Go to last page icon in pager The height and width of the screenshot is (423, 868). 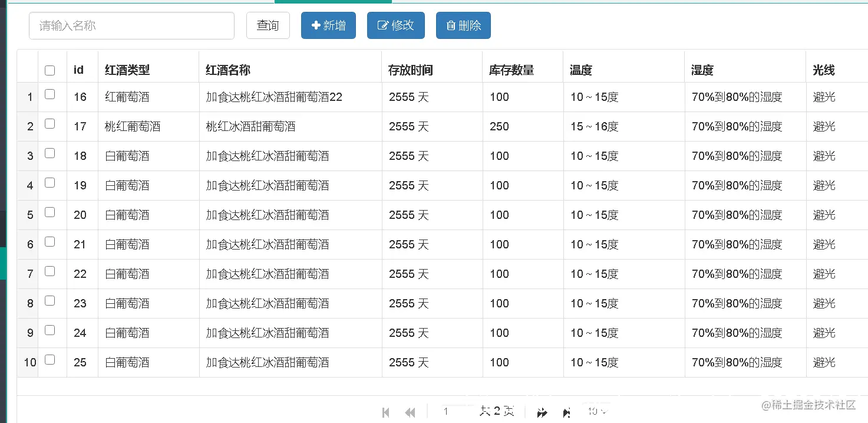566,412
